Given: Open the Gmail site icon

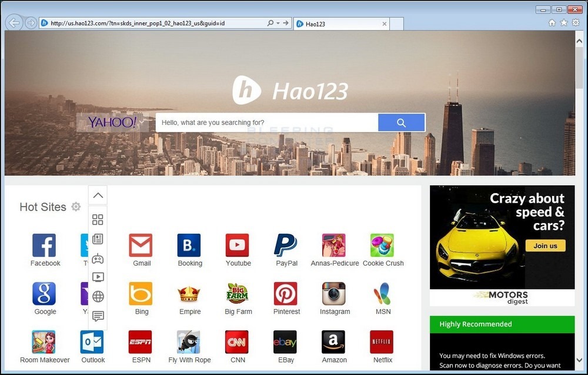Looking at the screenshot, I should [x=141, y=245].
